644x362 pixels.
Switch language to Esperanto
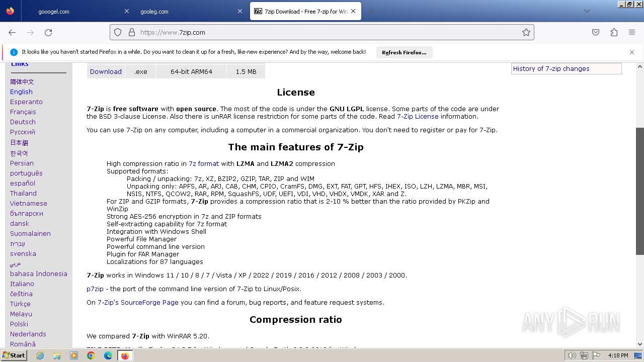(x=26, y=102)
